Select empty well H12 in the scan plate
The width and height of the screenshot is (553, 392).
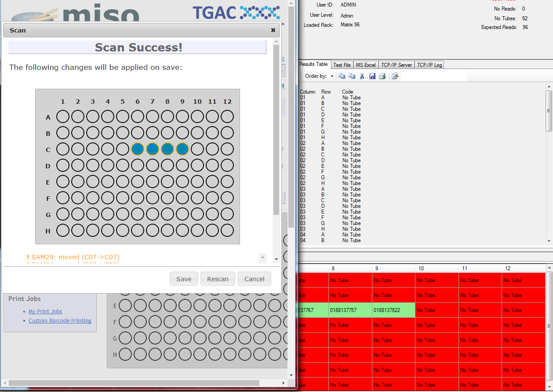(x=227, y=230)
